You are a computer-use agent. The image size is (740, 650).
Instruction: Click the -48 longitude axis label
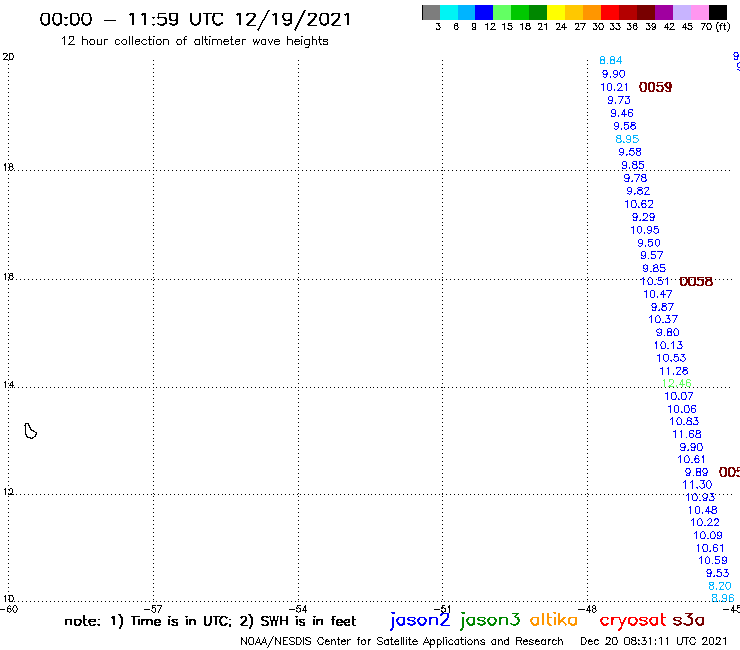[589, 609]
